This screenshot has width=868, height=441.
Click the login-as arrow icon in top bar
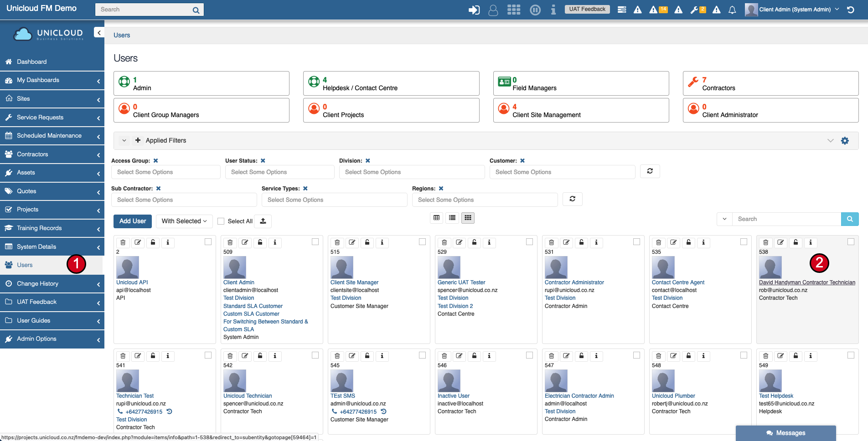coord(474,10)
